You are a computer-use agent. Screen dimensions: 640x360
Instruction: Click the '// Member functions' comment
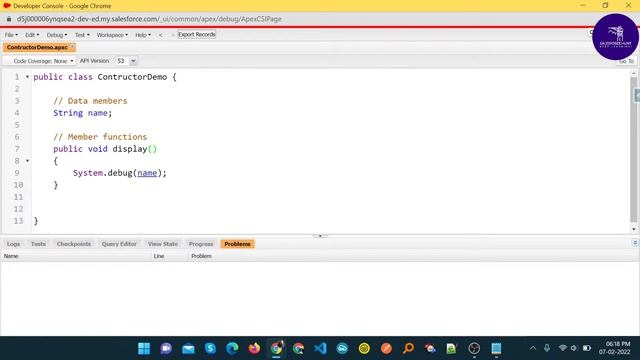pos(100,137)
